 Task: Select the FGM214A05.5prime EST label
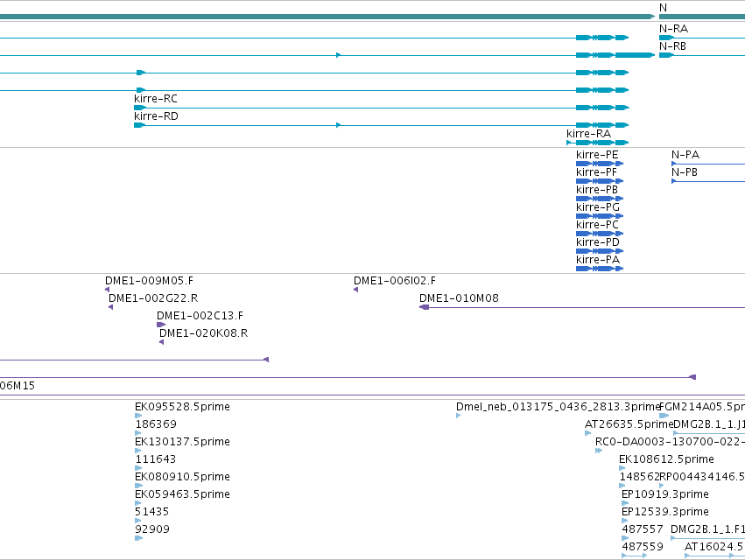point(702,407)
